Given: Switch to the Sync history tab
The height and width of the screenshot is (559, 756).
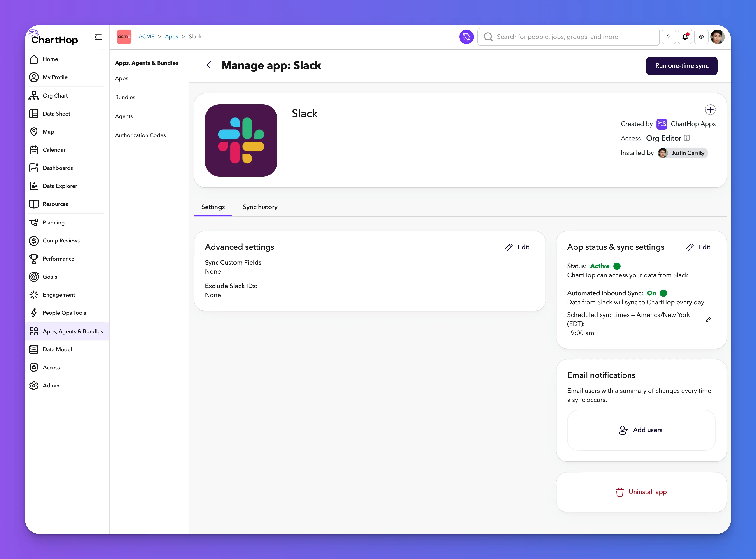Looking at the screenshot, I should pos(260,207).
